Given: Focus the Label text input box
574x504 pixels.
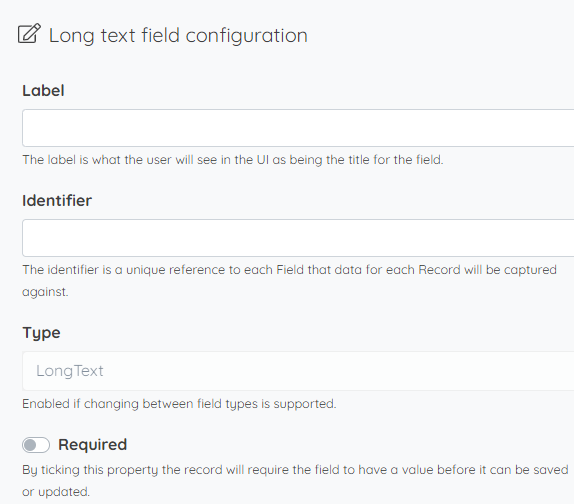Looking at the screenshot, I should click(x=298, y=128).
